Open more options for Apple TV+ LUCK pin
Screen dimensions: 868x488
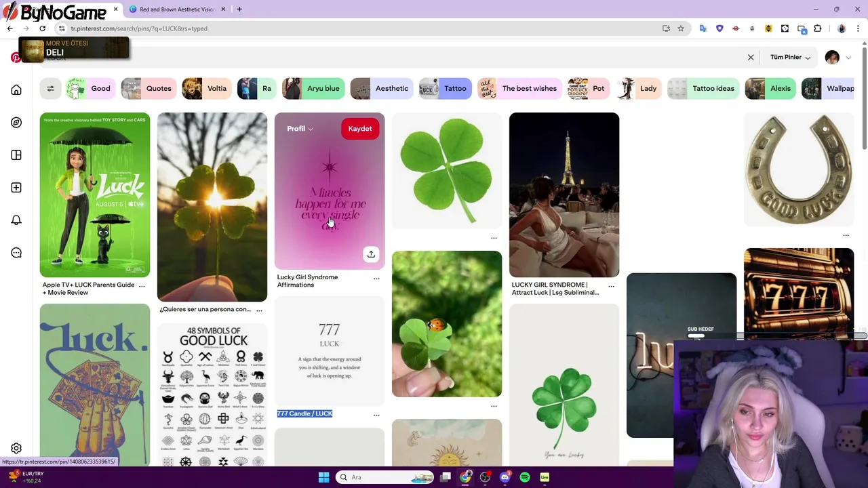142,285
